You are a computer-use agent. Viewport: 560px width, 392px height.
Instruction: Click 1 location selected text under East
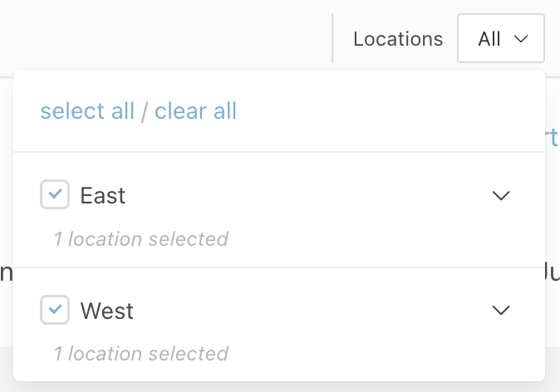[x=141, y=239]
